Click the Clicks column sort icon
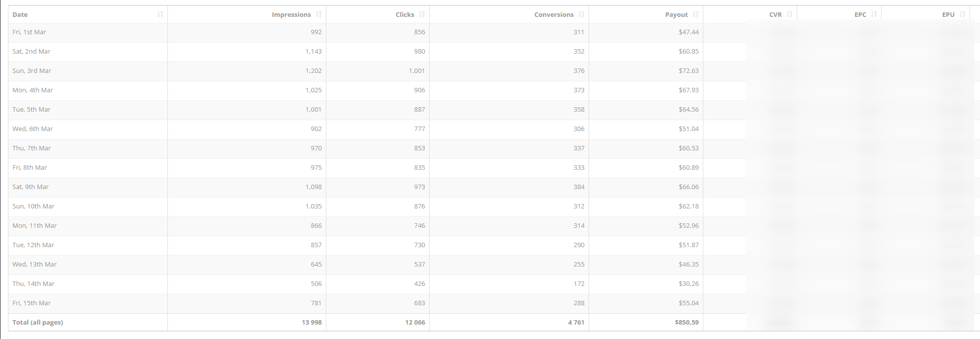The width and height of the screenshot is (980, 339). (422, 14)
